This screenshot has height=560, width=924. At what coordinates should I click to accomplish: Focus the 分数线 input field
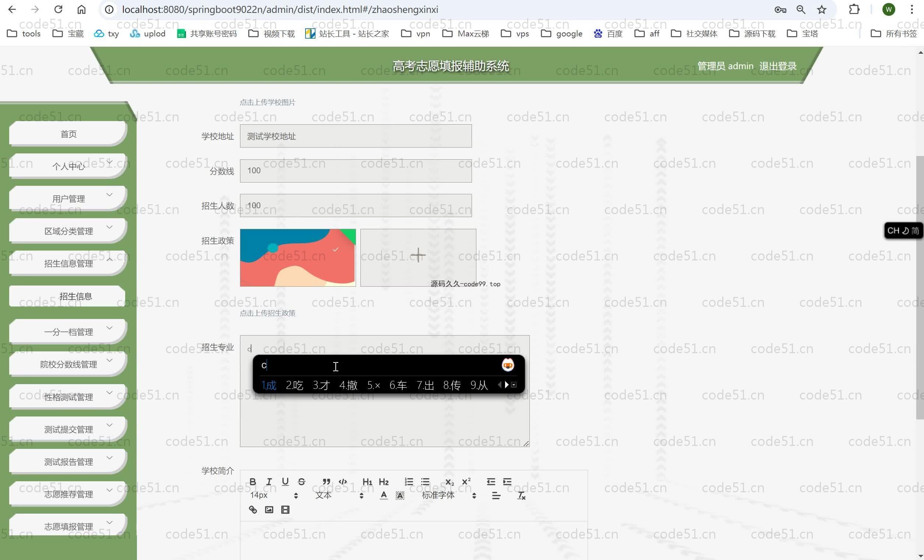point(356,171)
